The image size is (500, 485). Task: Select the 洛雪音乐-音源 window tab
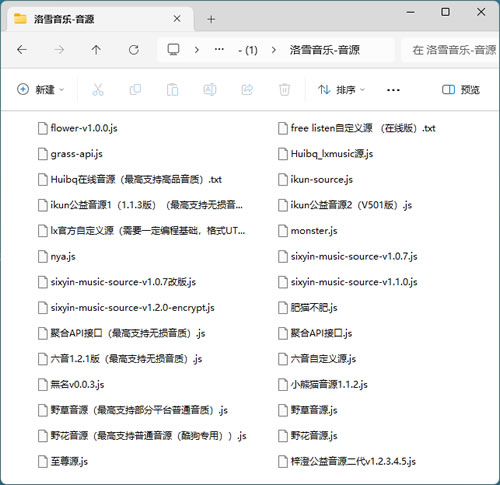pos(99,19)
